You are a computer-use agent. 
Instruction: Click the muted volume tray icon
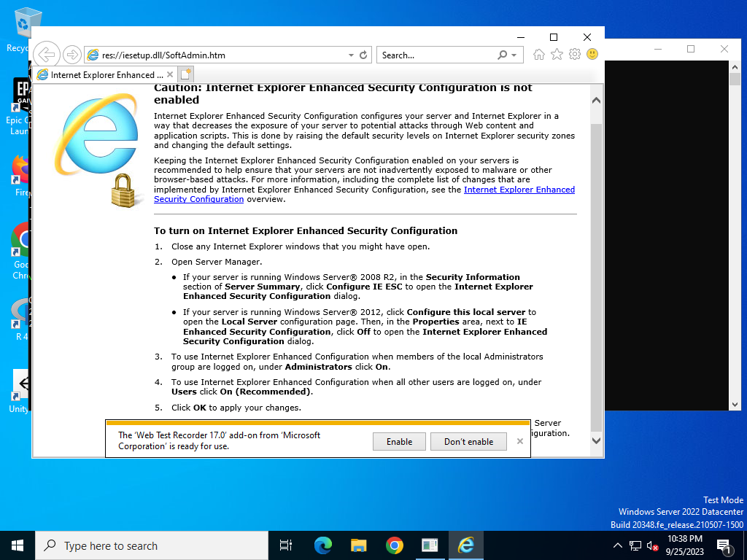652,545
